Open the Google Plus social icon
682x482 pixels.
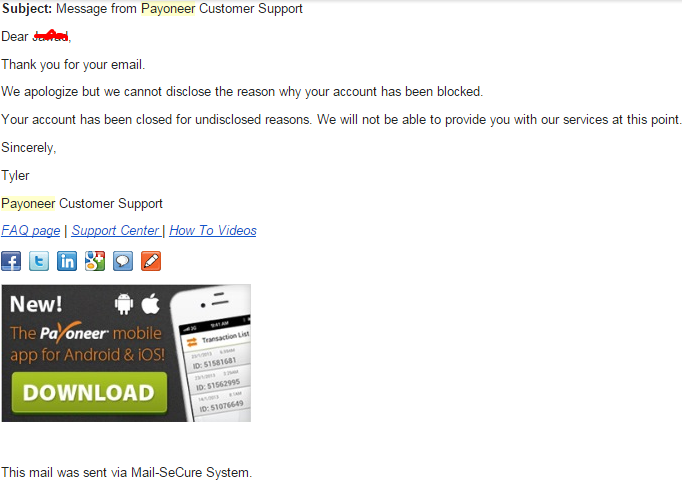[x=95, y=261]
